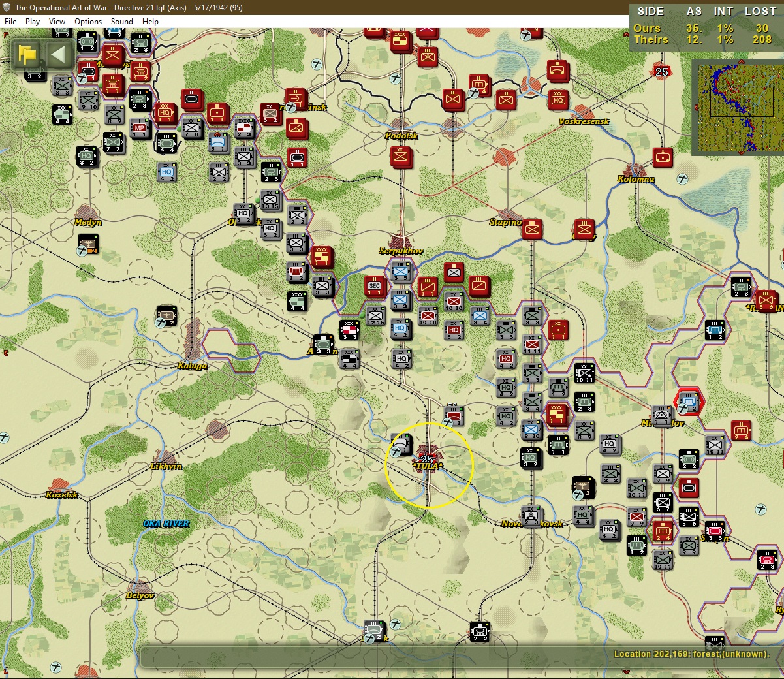Click the Tula city hex
Image resolution: width=784 pixels, height=679 pixels.
pyautogui.click(x=428, y=459)
